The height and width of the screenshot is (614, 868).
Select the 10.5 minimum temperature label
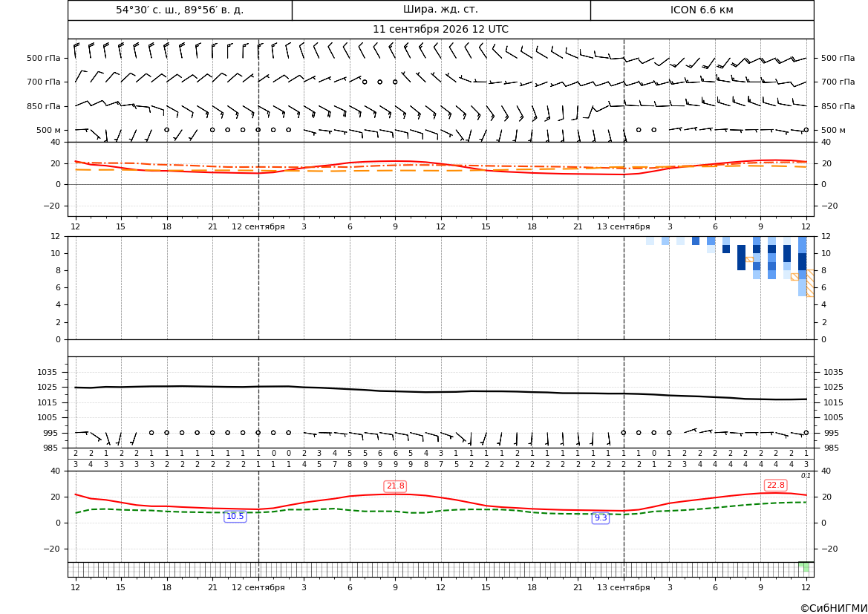click(x=235, y=517)
